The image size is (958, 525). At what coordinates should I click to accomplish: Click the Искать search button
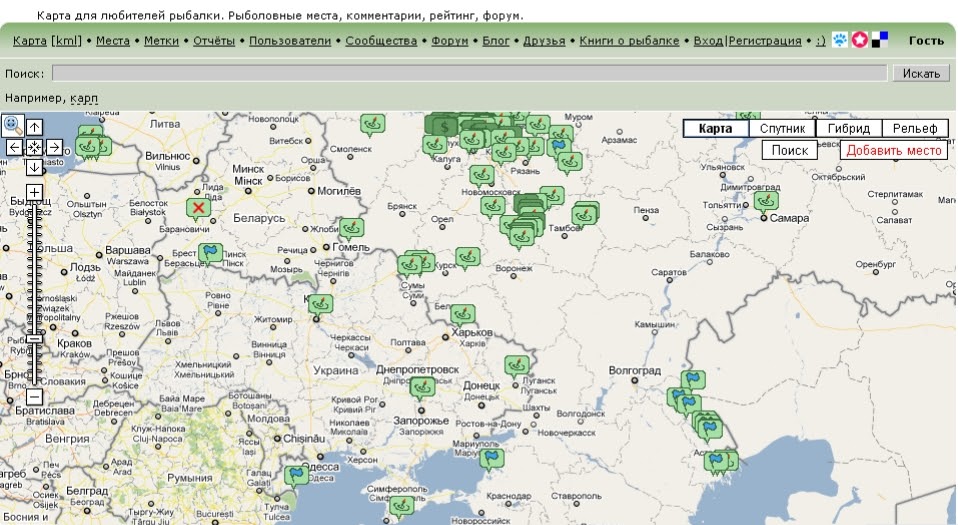(x=921, y=73)
